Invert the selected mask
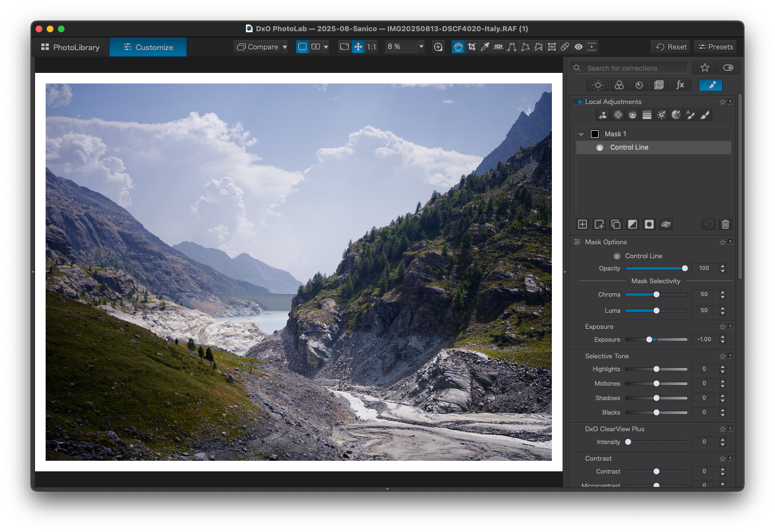Screen dimensions: 775x532 click(633, 224)
